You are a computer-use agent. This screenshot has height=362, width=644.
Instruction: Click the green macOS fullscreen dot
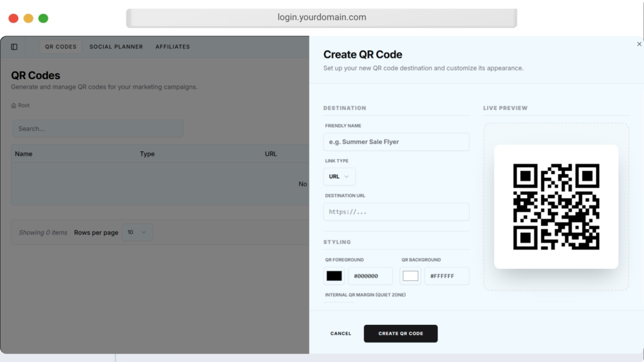pos(43,18)
